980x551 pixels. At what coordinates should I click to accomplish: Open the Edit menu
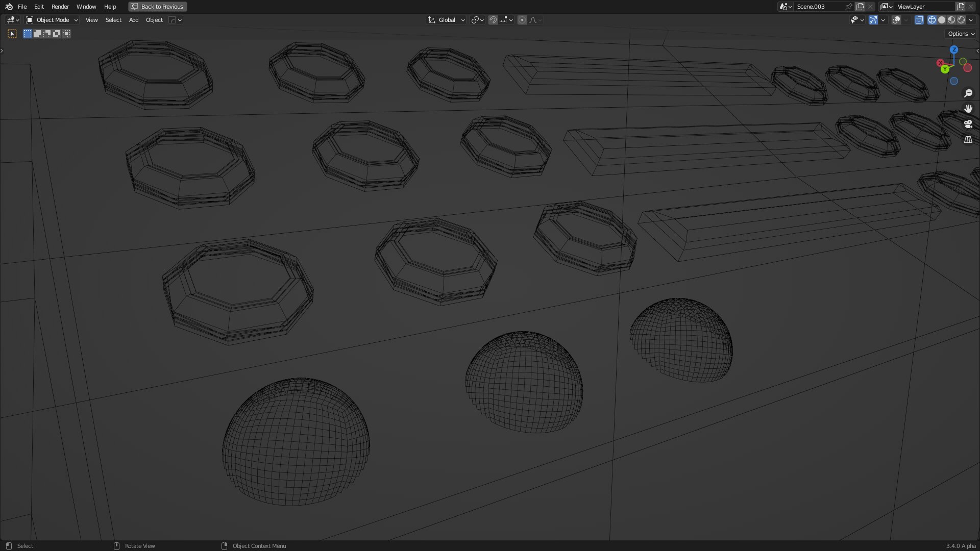point(39,7)
